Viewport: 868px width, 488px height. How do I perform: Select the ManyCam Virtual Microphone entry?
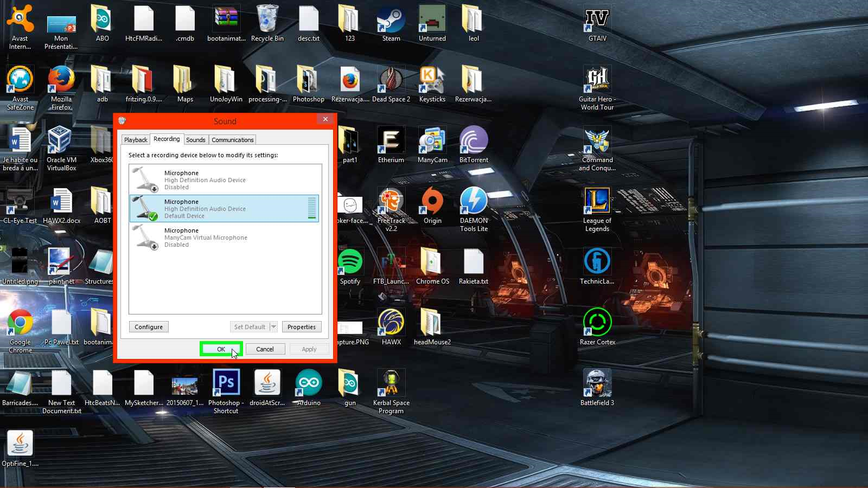(x=224, y=237)
